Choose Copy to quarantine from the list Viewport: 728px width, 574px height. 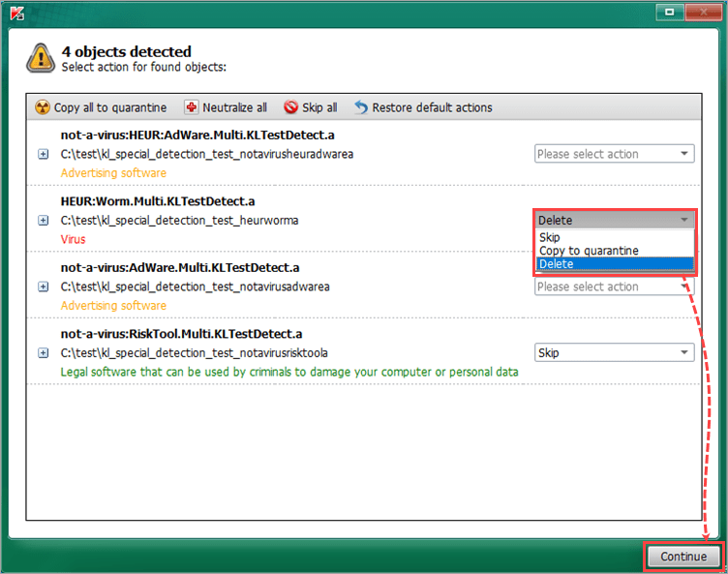589,251
